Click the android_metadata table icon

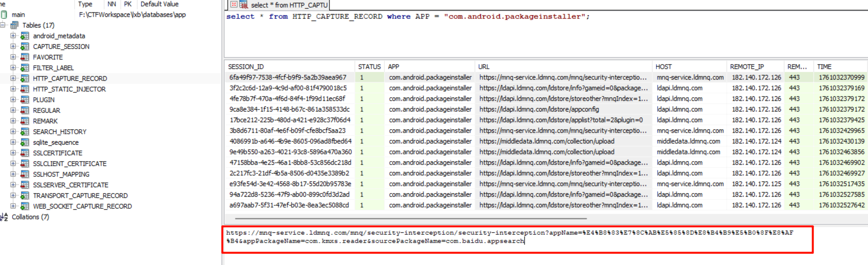click(x=25, y=36)
